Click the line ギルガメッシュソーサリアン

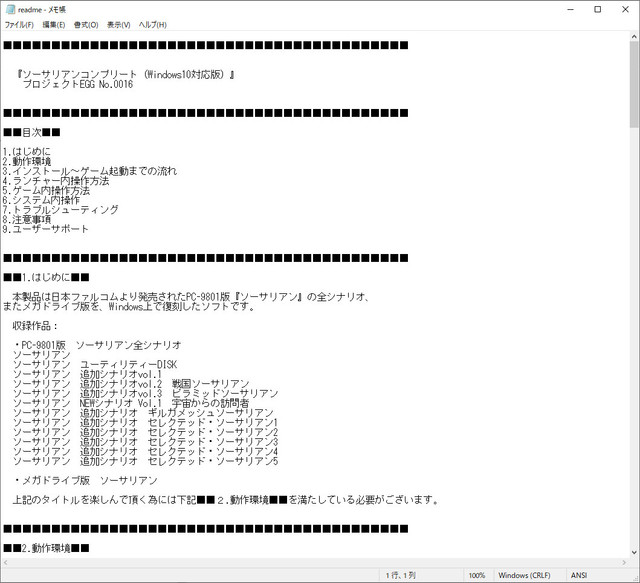143,413
